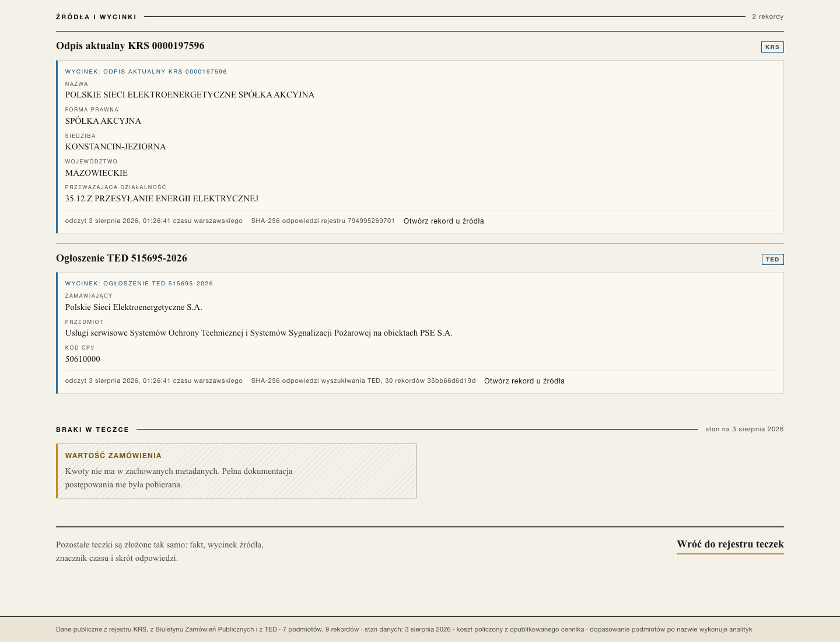
Task: Click the footer line starting "Dane publiczne z rejestru KRS"
Action: coord(404,630)
